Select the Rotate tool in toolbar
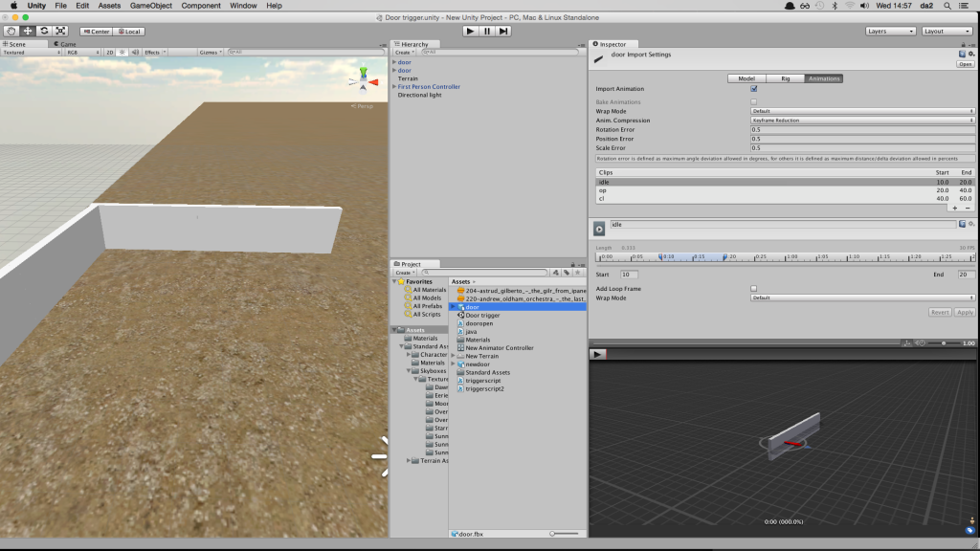 [x=44, y=31]
